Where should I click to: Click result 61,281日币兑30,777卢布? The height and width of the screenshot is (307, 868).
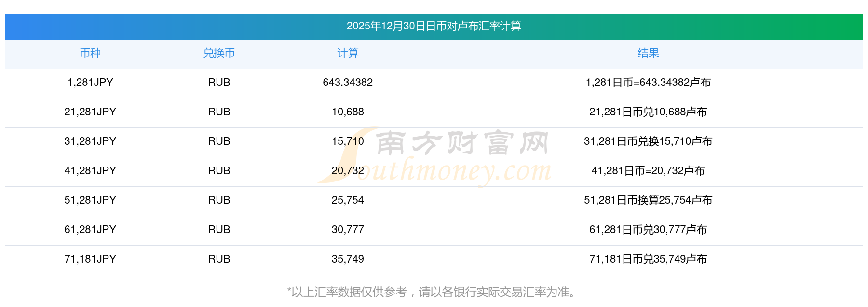(x=648, y=230)
